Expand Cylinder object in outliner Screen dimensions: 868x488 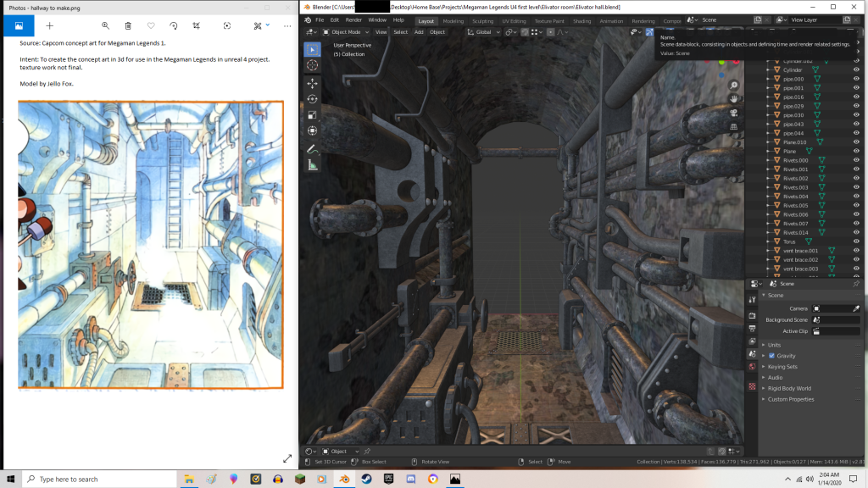(768, 69)
